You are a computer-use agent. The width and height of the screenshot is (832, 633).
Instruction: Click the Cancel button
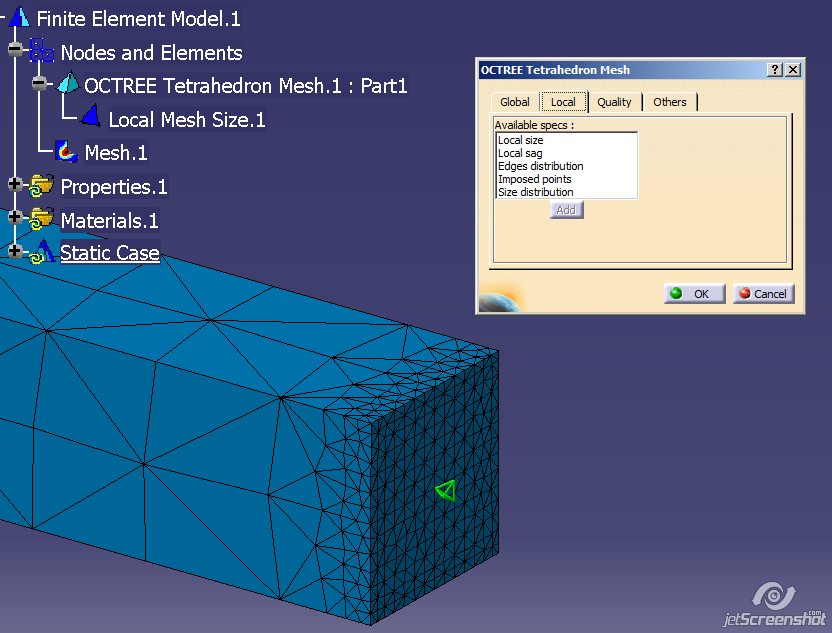[x=764, y=293]
